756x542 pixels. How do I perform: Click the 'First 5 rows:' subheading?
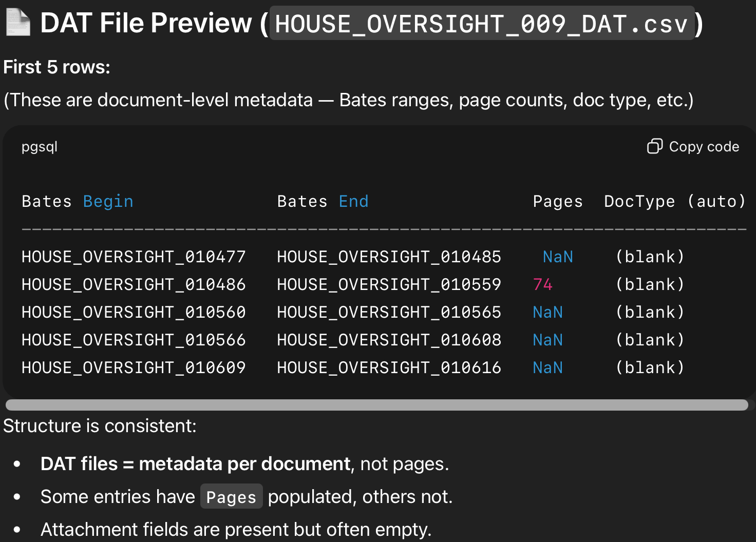(56, 67)
